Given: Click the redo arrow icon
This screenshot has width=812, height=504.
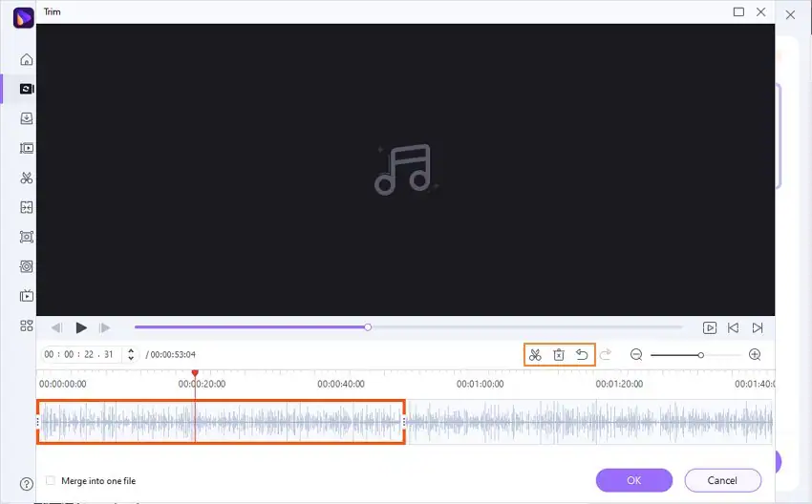Looking at the screenshot, I should (606, 355).
